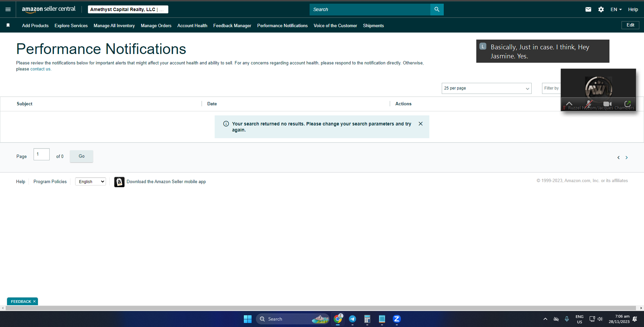Click the Help link in header
The height and width of the screenshot is (327, 644).
(633, 9)
